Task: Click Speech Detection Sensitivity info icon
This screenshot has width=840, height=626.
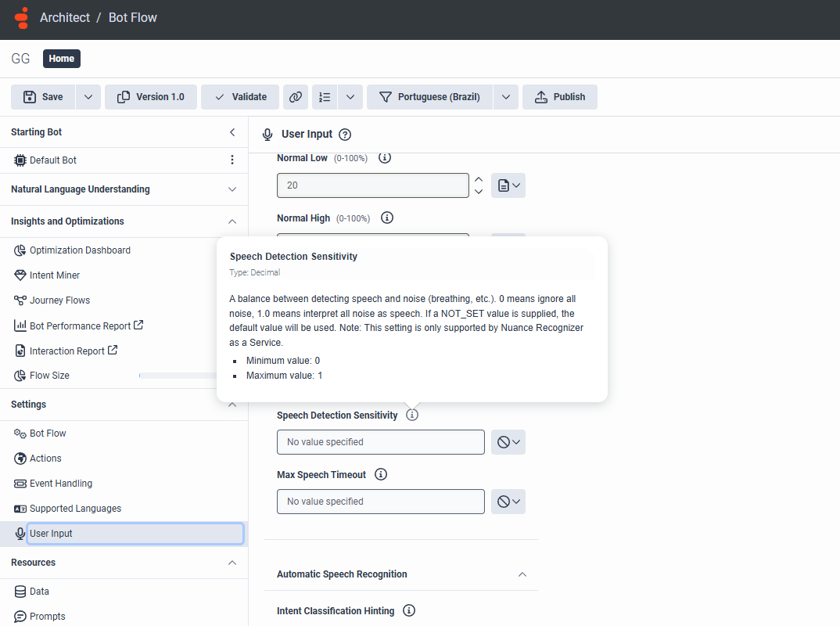Action: pyautogui.click(x=412, y=415)
